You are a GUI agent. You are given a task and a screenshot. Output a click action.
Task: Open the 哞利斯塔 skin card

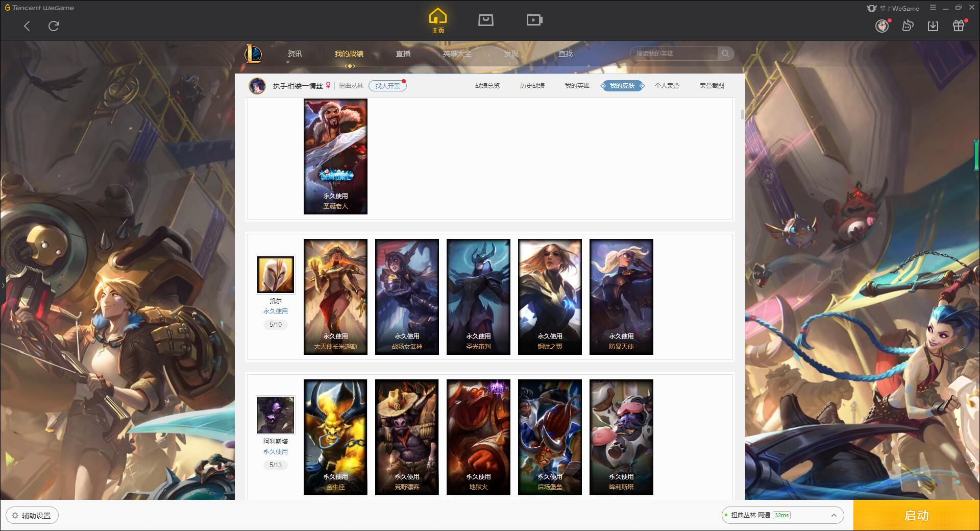tap(621, 437)
